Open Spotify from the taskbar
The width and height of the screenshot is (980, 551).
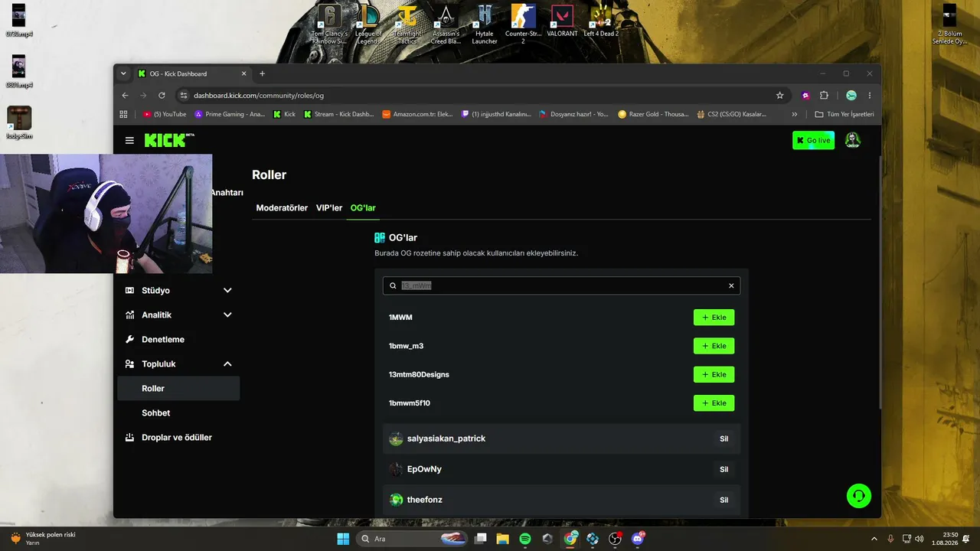coord(525,539)
